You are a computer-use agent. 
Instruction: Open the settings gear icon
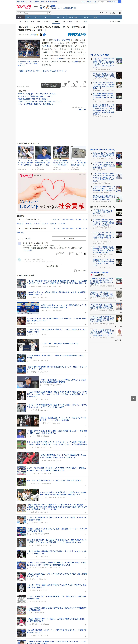click(x=120, y=13)
